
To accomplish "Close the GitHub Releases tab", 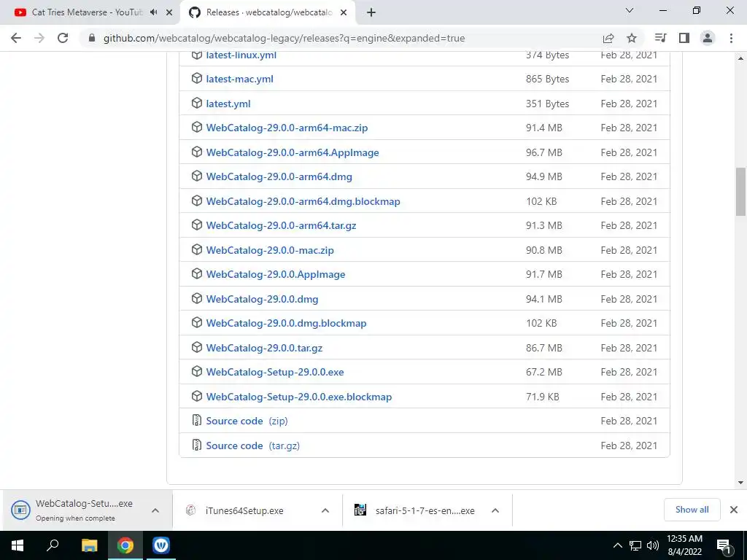I will [x=344, y=12].
